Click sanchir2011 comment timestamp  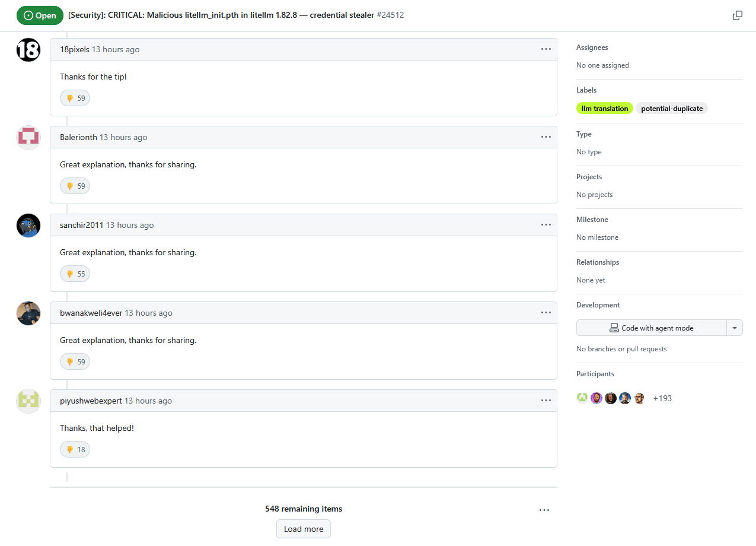click(130, 225)
